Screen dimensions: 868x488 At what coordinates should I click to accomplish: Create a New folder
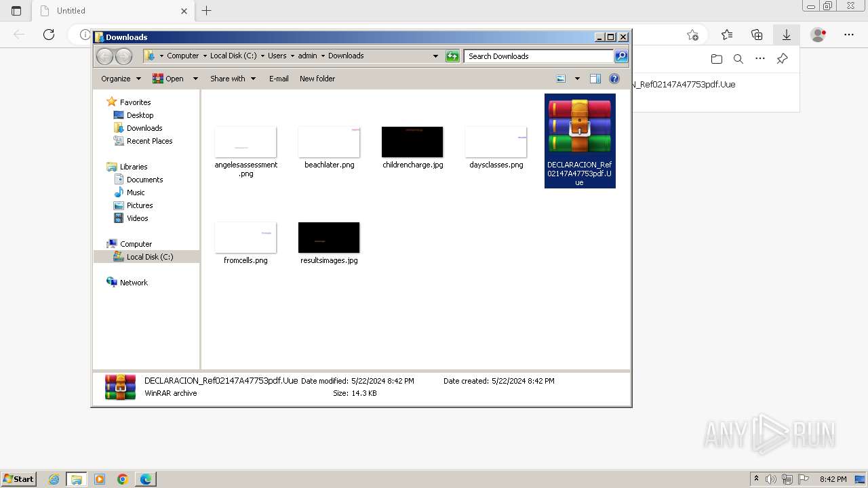point(317,79)
